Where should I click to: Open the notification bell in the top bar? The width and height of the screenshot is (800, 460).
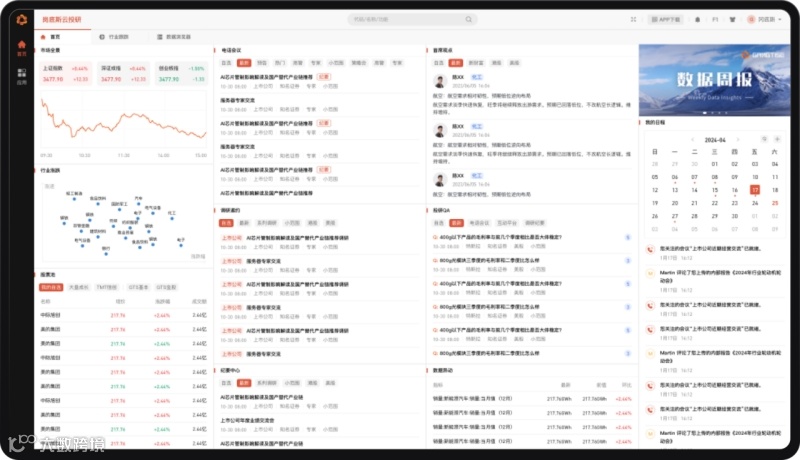pos(697,19)
